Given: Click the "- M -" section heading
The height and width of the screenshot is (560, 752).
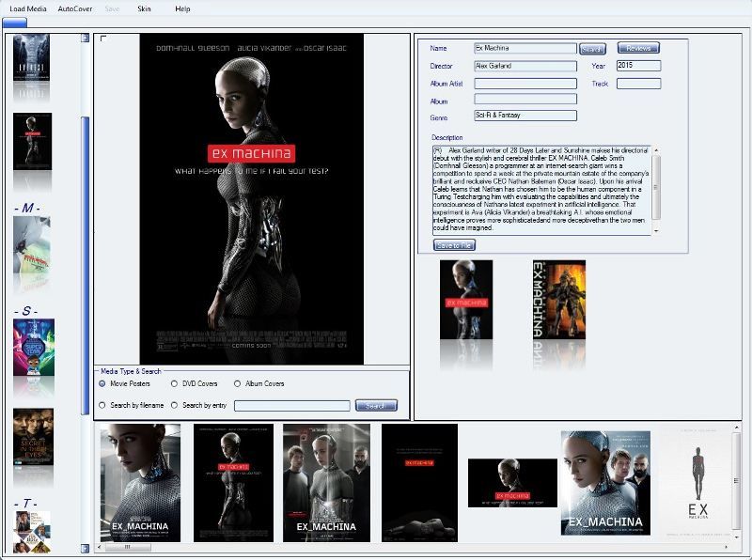Looking at the screenshot, I should (x=27, y=208).
